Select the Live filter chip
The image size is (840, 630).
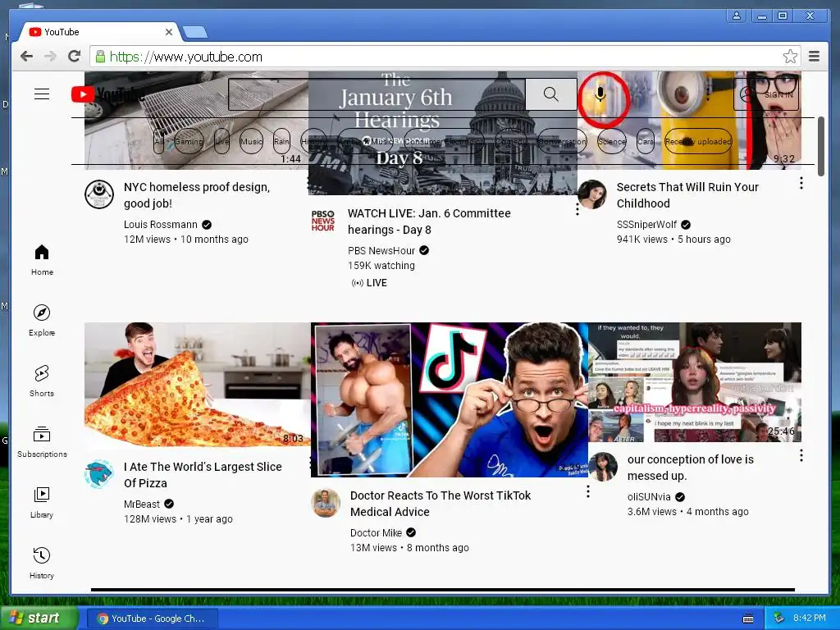tap(221, 141)
